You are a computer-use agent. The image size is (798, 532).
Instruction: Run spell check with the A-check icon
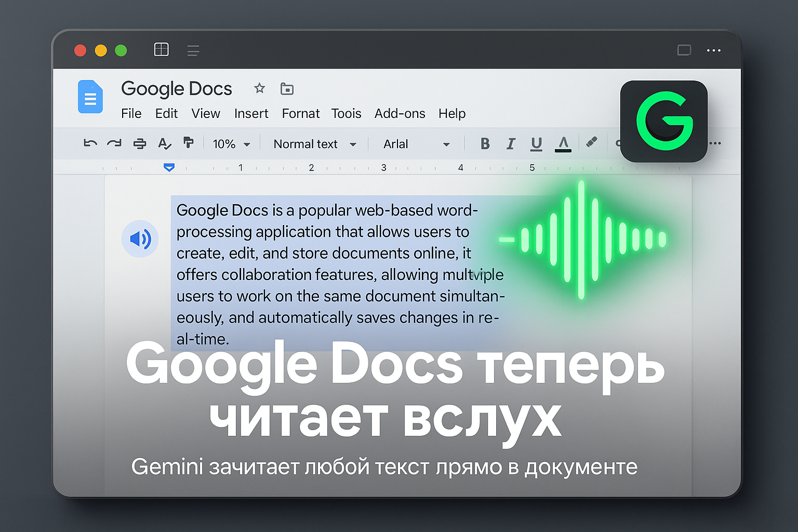[x=164, y=144]
